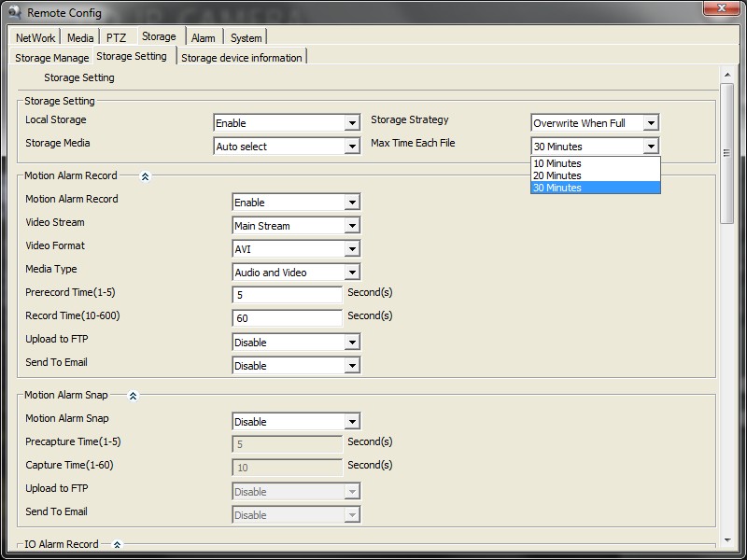The image size is (747, 560).
Task: Close the Remote Config window
Action: coord(722,8)
